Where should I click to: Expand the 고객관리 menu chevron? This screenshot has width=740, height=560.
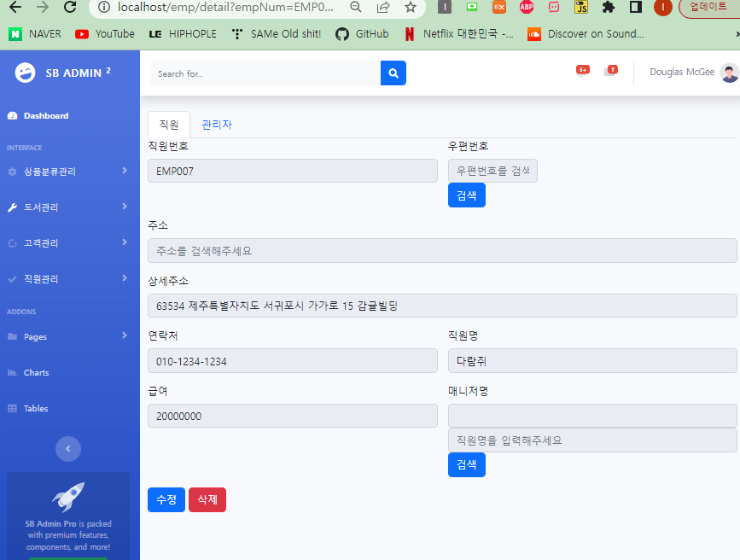click(x=125, y=242)
